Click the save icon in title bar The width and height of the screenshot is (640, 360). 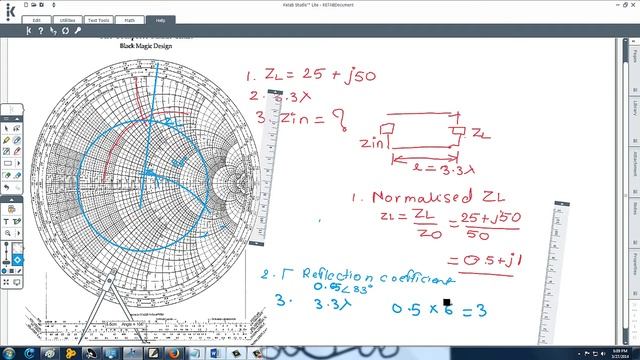point(41,5)
